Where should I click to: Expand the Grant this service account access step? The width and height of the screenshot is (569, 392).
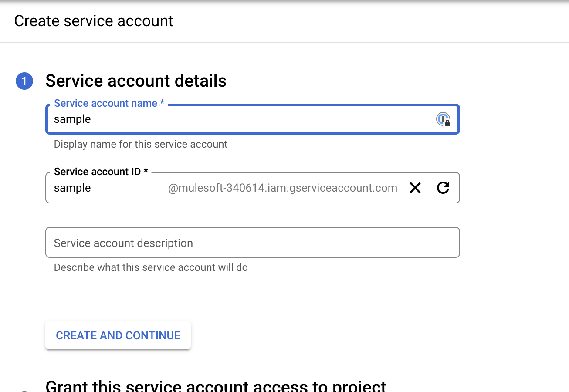[x=216, y=386]
